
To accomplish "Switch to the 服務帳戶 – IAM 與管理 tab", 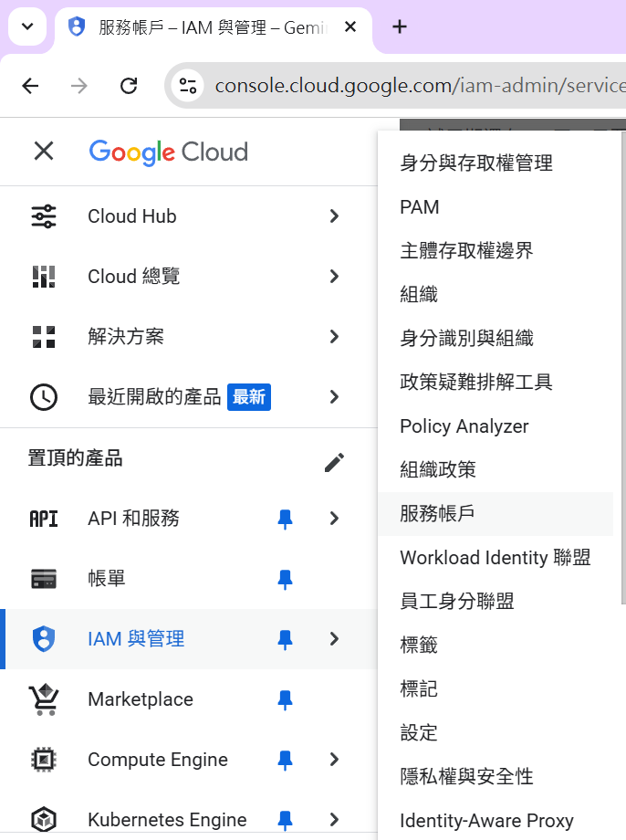I will [x=214, y=27].
